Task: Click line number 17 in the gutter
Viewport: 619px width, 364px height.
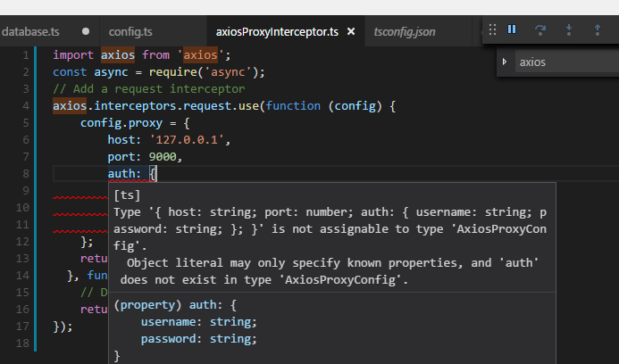Action: (22, 327)
